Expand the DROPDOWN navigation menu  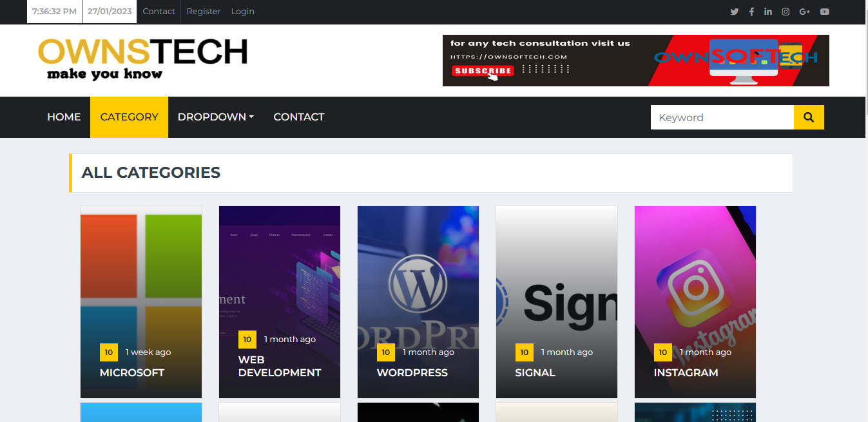click(x=215, y=117)
